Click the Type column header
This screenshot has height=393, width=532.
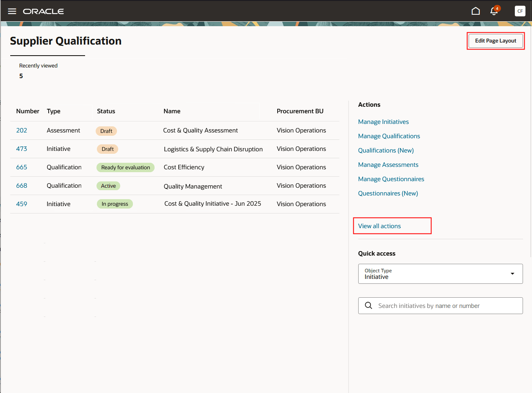click(54, 111)
